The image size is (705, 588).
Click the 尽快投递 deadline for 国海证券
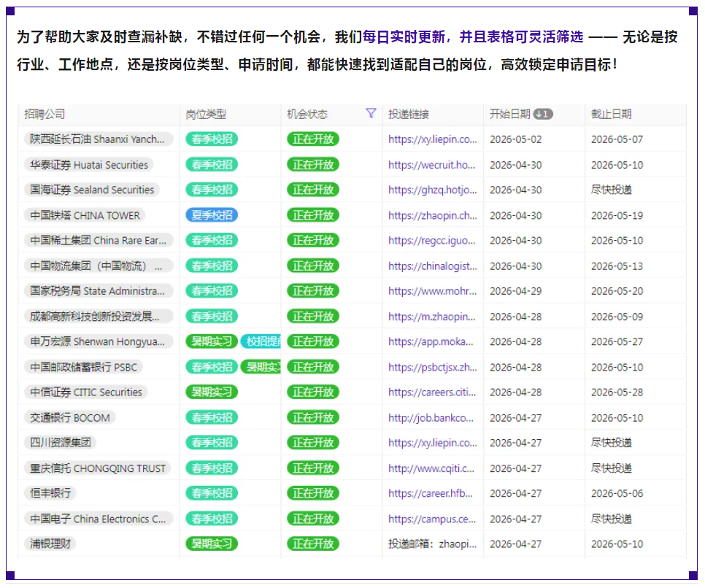[611, 190]
